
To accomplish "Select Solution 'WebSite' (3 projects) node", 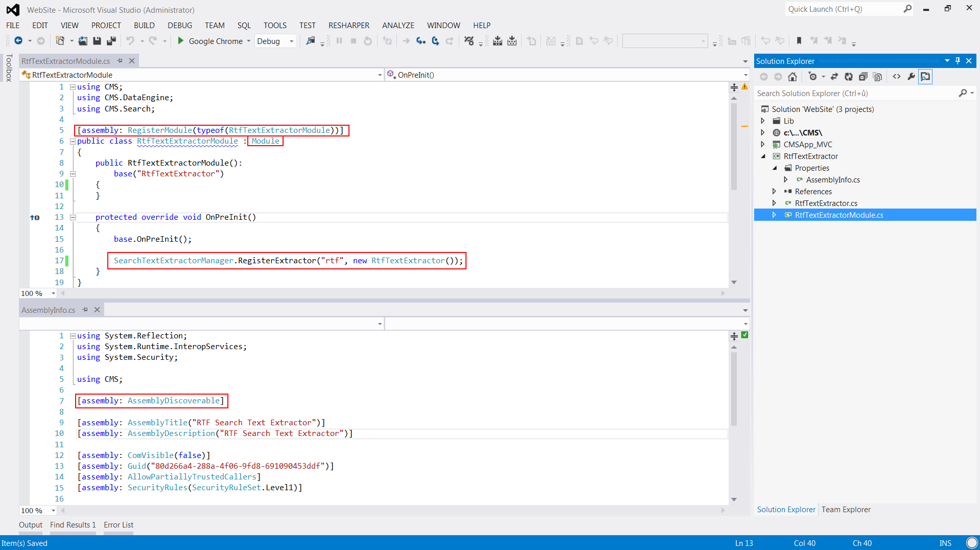I will tap(823, 109).
